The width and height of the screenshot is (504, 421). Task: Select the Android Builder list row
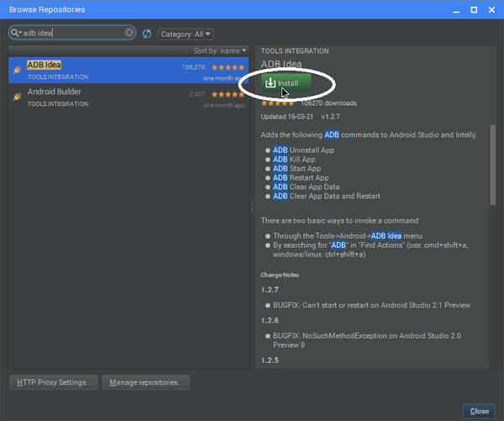[x=129, y=97]
